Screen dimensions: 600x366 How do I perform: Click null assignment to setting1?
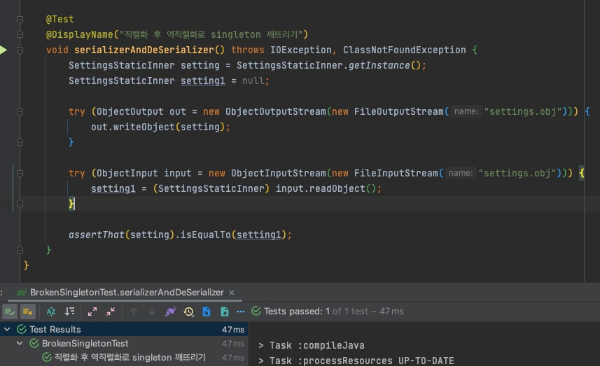253,81
